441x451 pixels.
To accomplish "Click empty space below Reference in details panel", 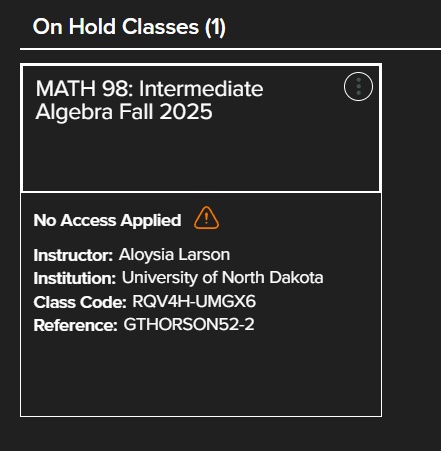I will point(201,375).
